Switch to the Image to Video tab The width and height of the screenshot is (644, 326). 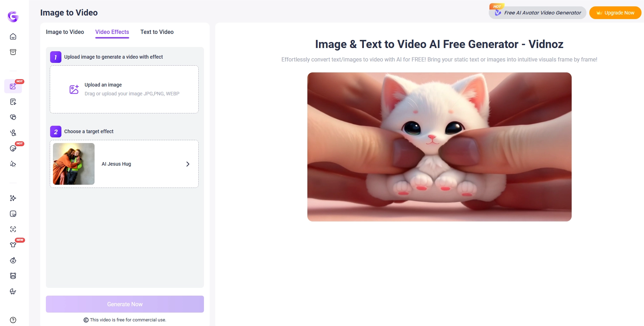click(65, 32)
